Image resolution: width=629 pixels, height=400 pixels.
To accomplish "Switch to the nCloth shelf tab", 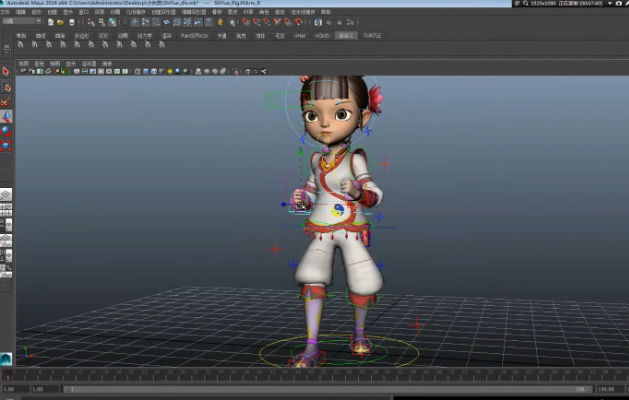I will click(x=322, y=36).
